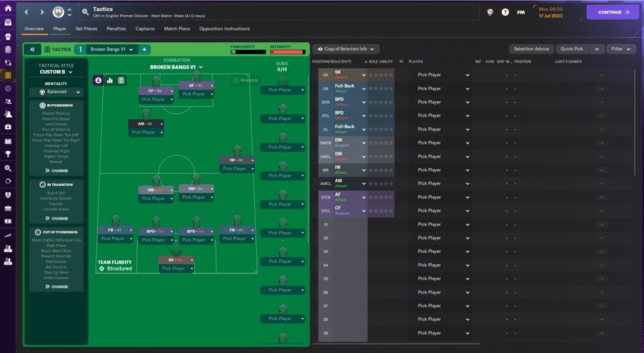Open Copy of Selection Info view dropdown

[346, 49]
